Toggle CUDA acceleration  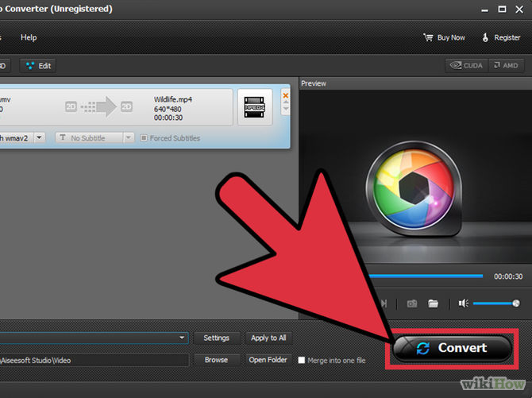pos(467,65)
